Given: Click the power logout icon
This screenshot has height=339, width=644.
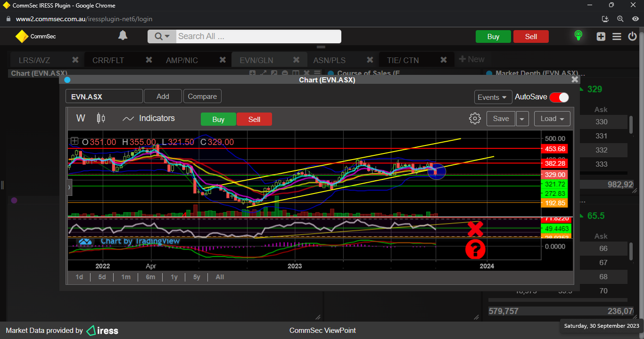Looking at the screenshot, I should pyautogui.click(x=633, y=37).
